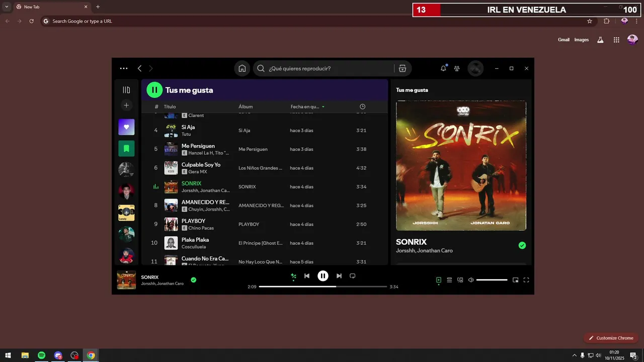The width and height of the screenshot is (644, 362).
Task: Open Friend Activity icon
Action: click(457, 68)
